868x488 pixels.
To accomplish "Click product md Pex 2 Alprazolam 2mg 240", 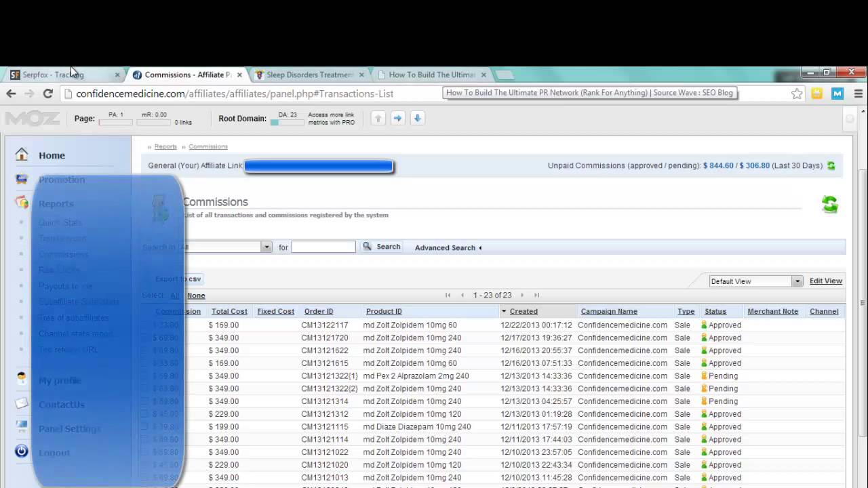I will click(416, 376).
